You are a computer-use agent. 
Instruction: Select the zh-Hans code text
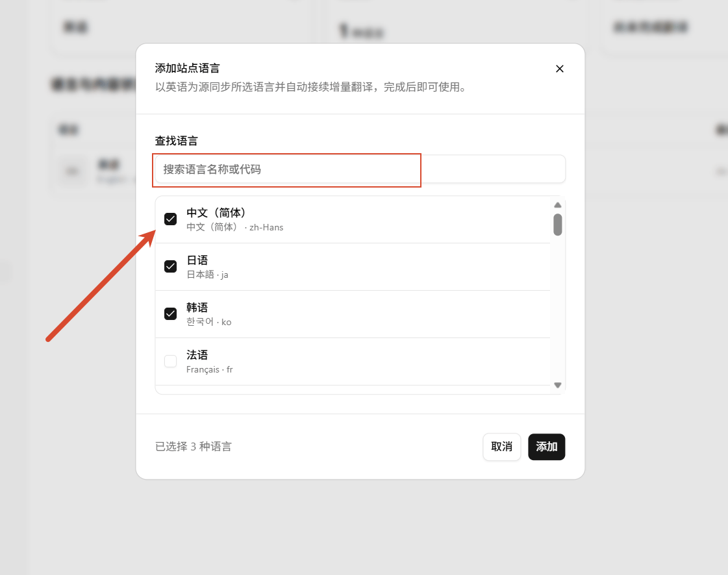pos(266,227)
